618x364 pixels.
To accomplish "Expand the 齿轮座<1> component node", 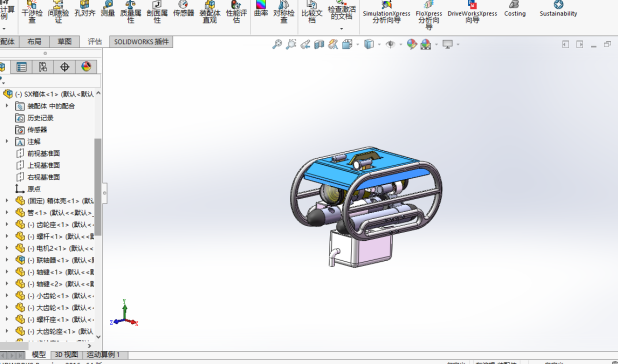I will pyautogui.click(x=7, y=224).
